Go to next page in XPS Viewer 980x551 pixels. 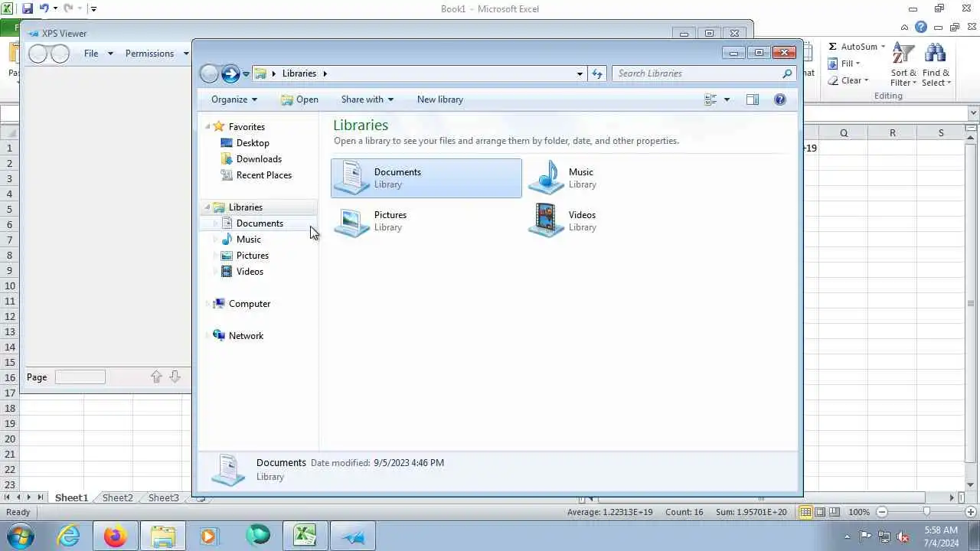[x=175, y=377]
